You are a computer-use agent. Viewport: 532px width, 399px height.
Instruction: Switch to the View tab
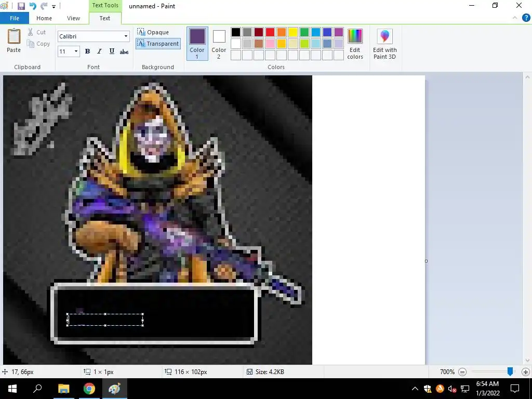pos(73,18)
